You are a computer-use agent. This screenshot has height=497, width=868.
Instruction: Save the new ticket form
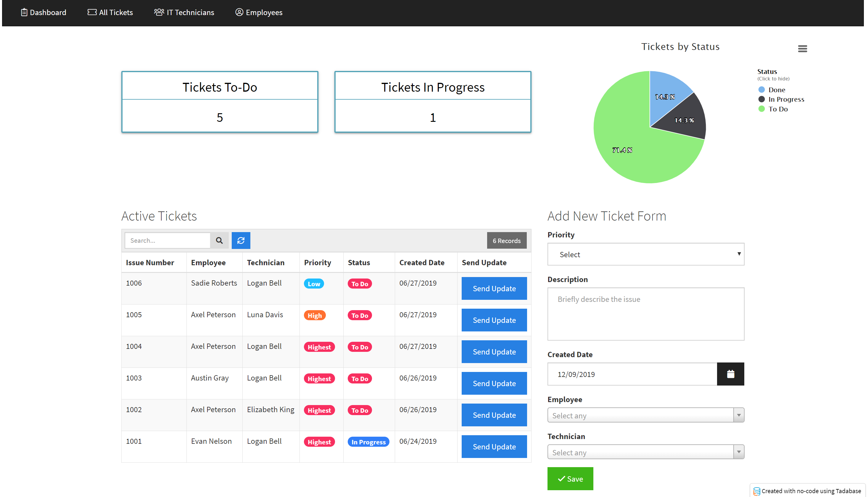pyautogui.click(x=570, y=479)
